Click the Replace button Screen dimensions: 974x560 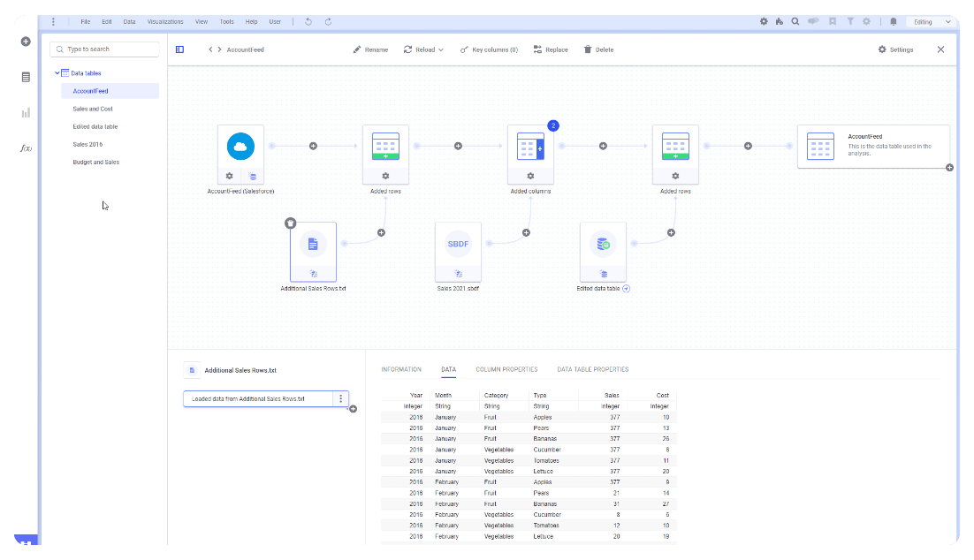pos(551,49)
